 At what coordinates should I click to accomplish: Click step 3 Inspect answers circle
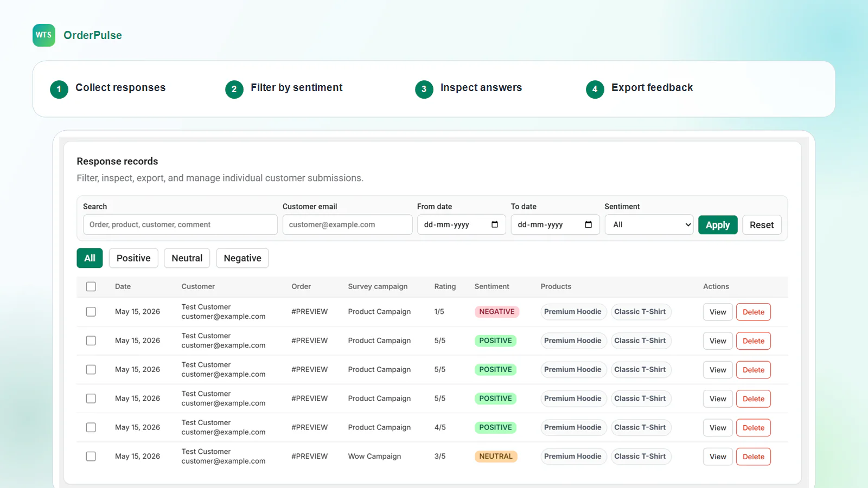(424, 89)
